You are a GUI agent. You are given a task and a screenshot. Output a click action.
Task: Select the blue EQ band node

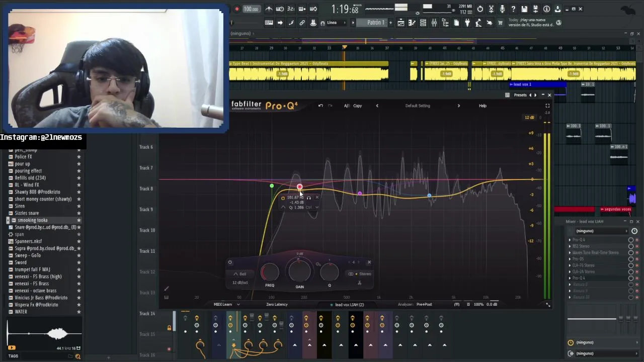429,195
